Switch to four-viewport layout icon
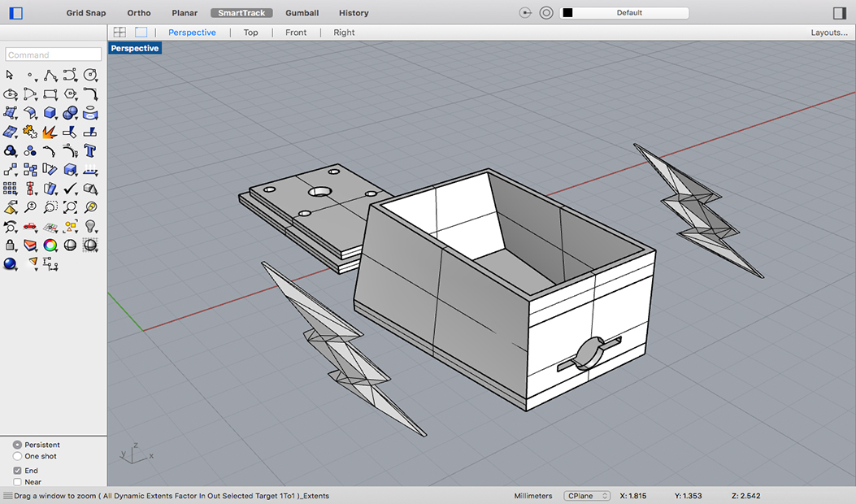Screen dimensions: 856x504 point(119,33)
